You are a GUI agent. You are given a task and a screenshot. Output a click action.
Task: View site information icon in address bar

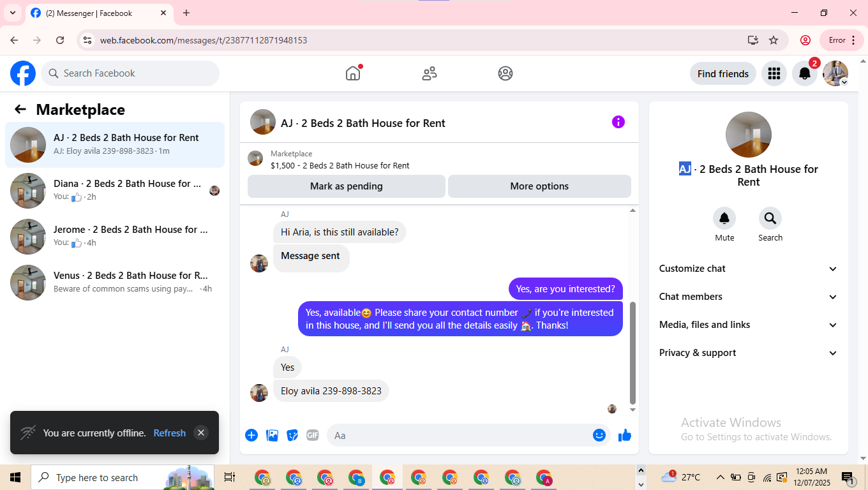pyautogui.click(x=87, y=40)
